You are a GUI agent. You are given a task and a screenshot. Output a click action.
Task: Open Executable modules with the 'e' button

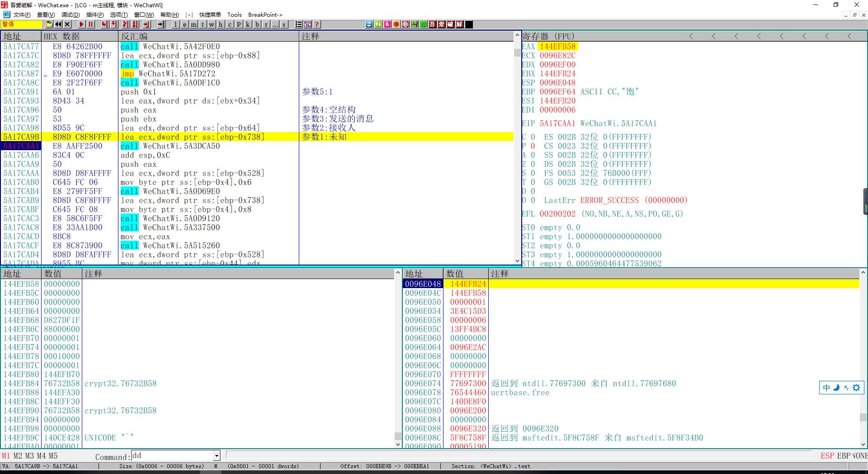pyautogui.click(x=184, y=24)
